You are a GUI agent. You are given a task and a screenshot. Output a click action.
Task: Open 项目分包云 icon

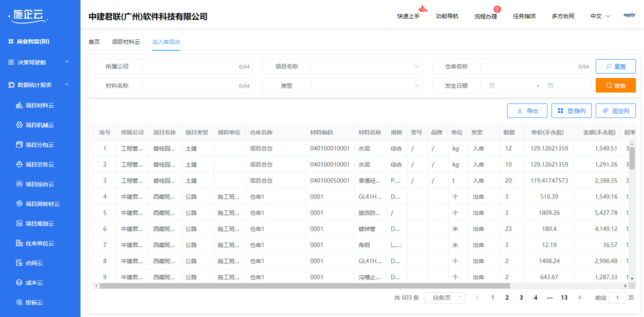tap(19, 145)
